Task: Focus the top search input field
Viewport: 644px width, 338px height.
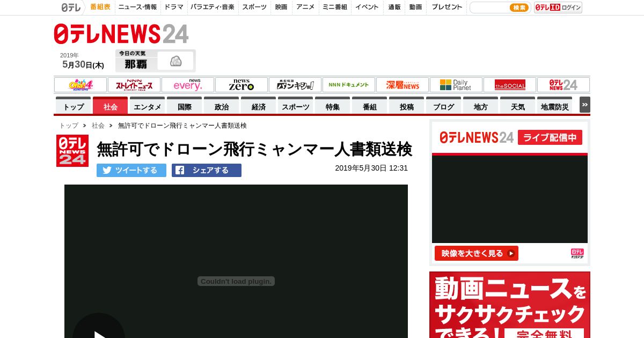Action: point(490,8)
